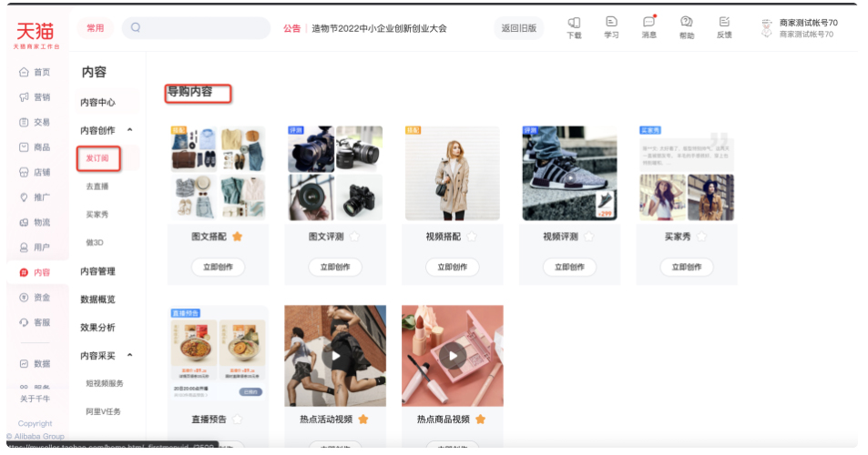Click 关于千牛 link in sidebar

point(35,399)
